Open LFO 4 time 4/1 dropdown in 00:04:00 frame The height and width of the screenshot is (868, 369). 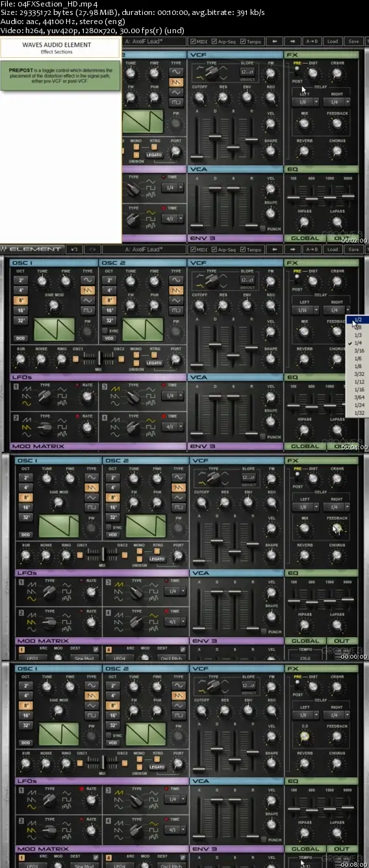172,427
